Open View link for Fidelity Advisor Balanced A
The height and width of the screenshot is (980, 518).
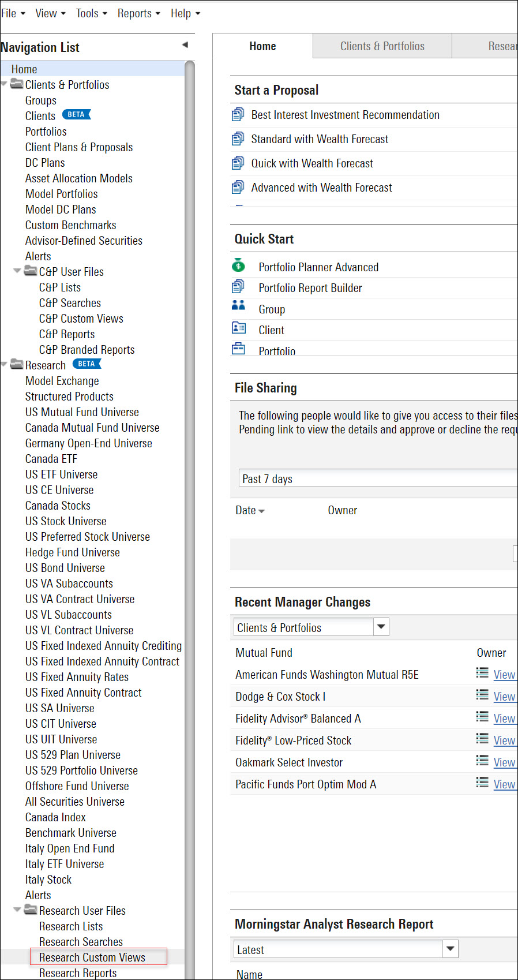coord(504,718)
